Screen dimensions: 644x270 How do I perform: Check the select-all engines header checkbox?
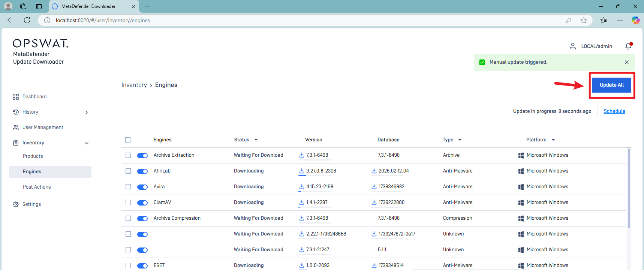point(128,140)
